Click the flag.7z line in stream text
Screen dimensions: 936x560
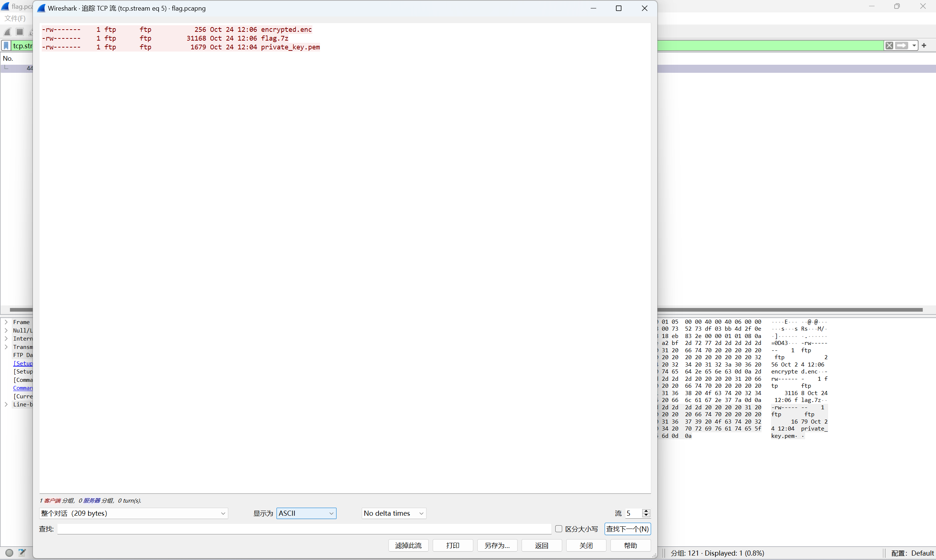[x=165, y=38]
